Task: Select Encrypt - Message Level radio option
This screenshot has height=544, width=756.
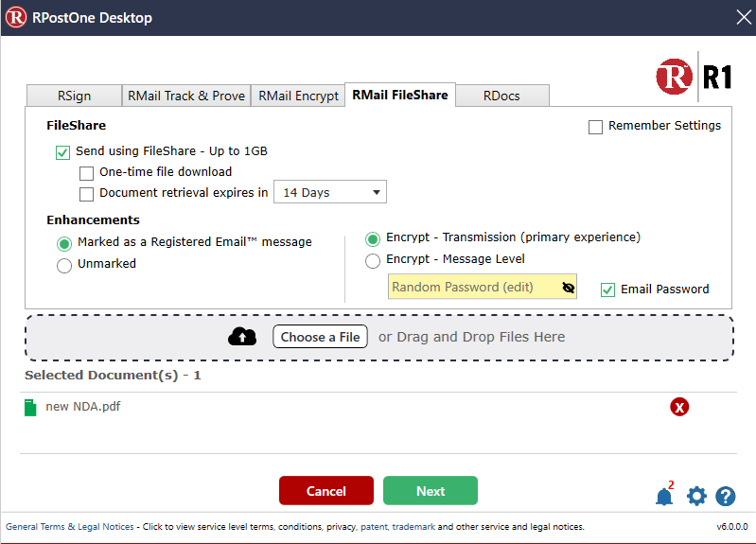Action: point(373,260)
